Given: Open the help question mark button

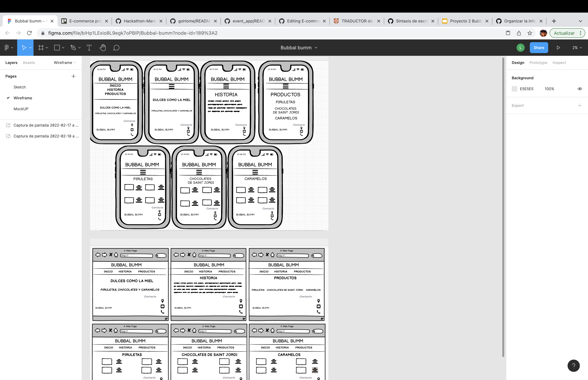Looking at the screenshot, I should pyautogui.click(x=573, y=365).
